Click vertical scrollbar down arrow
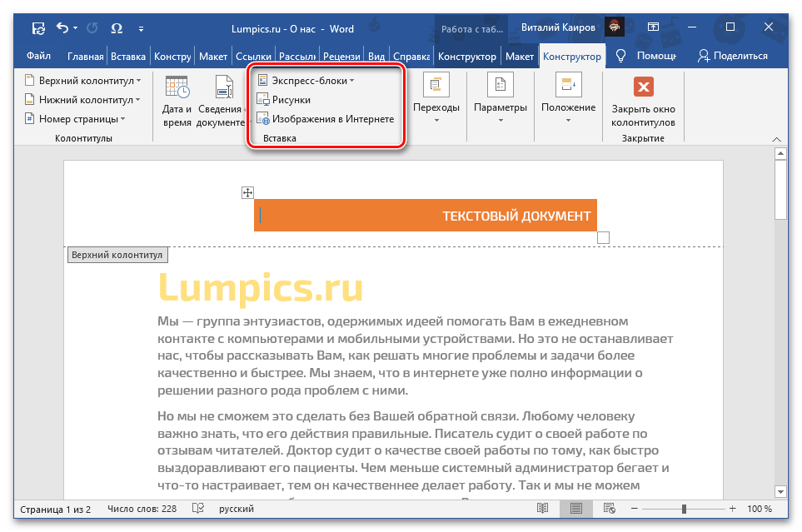Image resolution: width=802 pixels, height=532 pixels. (x=780, y=491)
